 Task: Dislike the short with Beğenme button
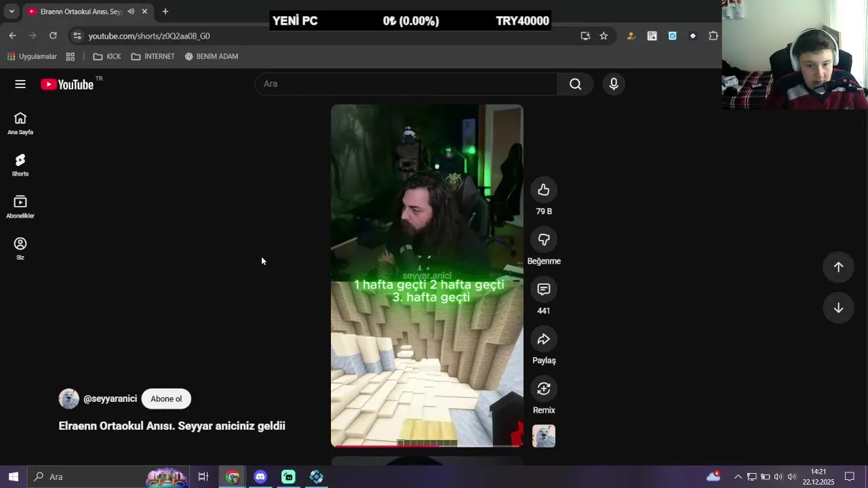pos(544,239)
